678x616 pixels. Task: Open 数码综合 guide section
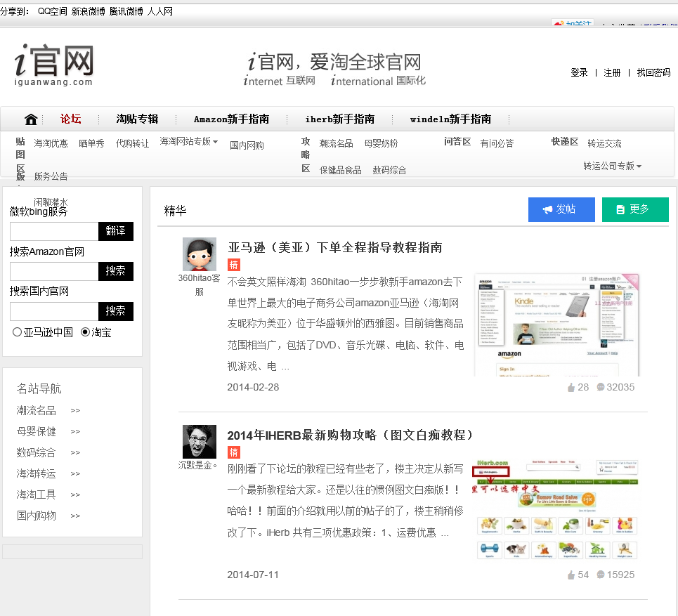390,170
